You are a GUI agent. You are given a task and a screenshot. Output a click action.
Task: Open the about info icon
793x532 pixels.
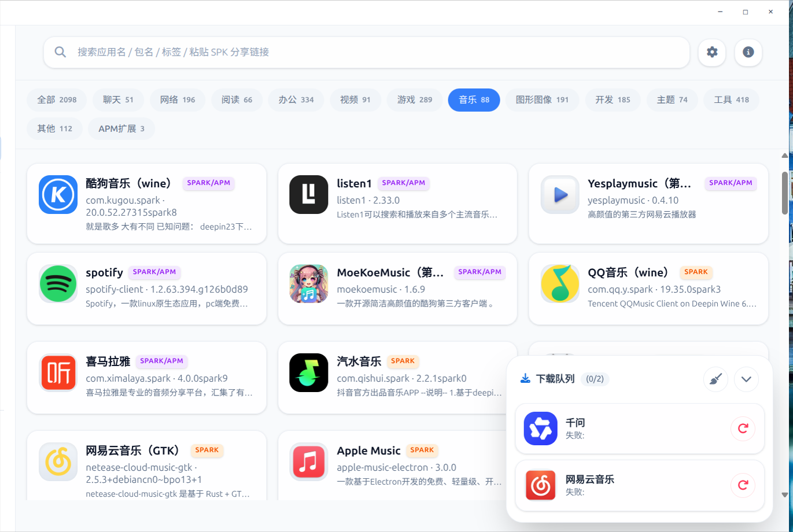click(748, 52)
